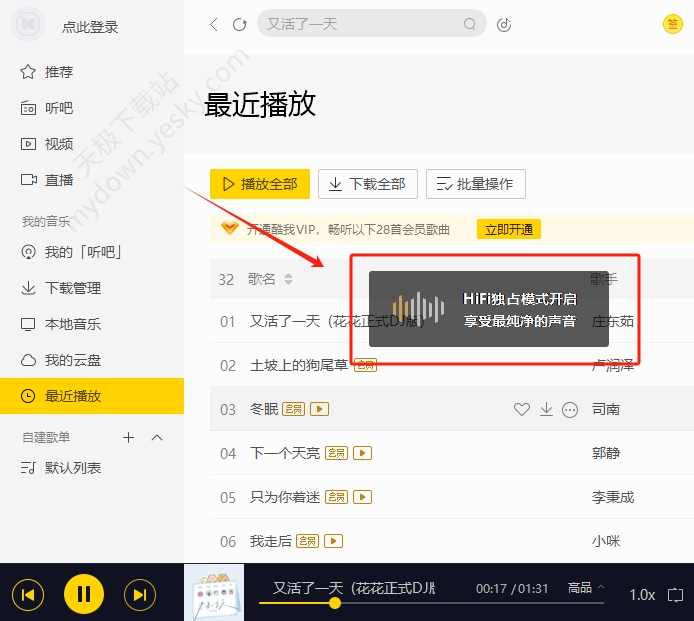
Task: Click the VIP badge next to 土坡上的狗尾草
Action: (366, 365)
